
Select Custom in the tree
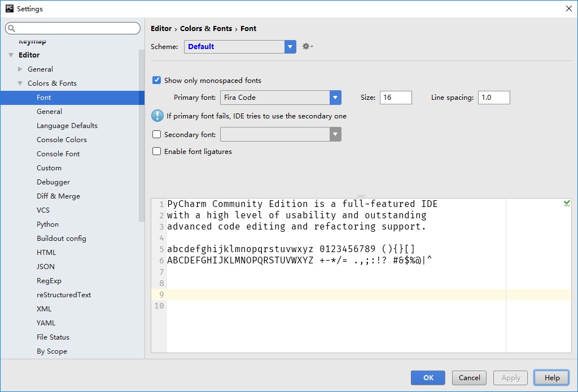[x=49, y=168]
